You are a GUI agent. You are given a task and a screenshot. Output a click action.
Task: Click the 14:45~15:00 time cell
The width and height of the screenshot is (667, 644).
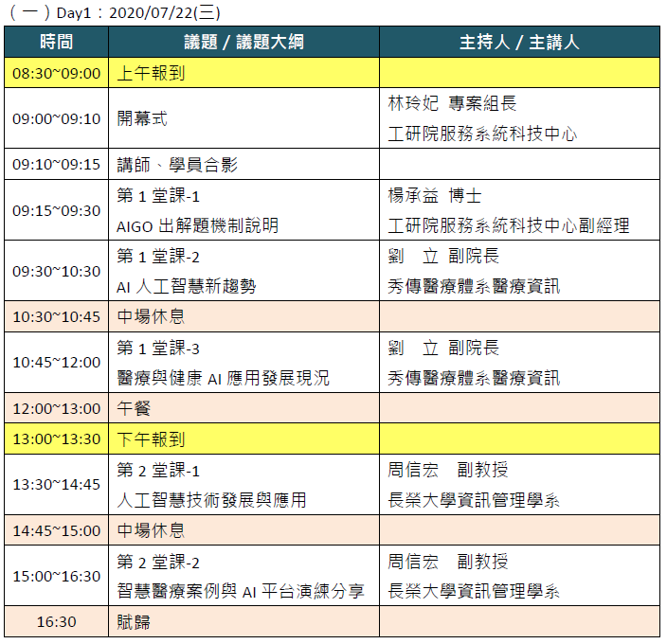coord(56,530)
